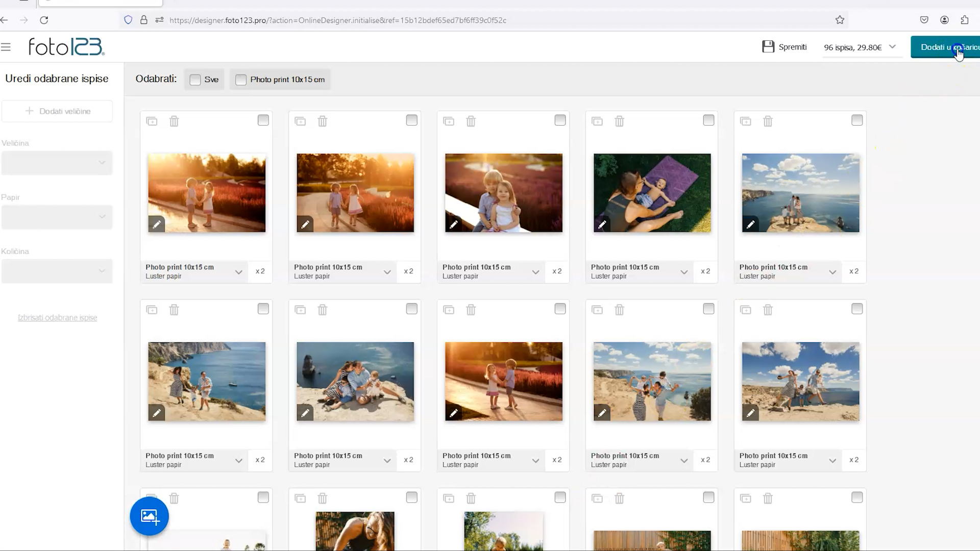Check the Sve select-all checkbox

click(195, 80)
